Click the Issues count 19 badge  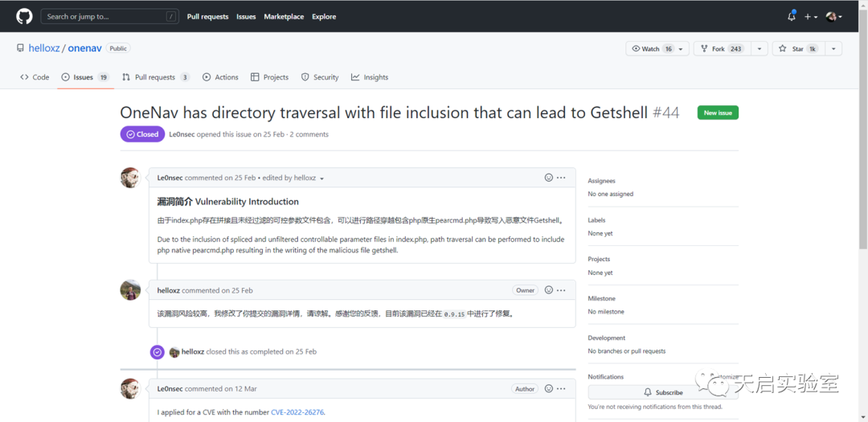pos(104,77)
